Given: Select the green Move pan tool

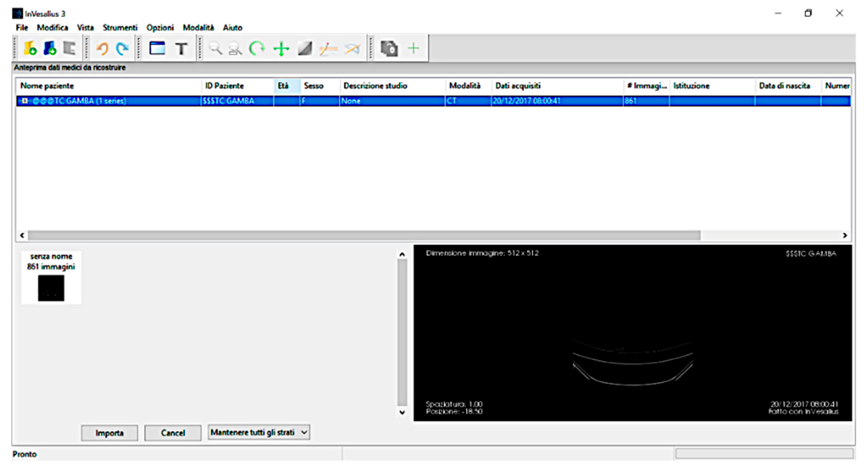Looking at the screenshot, I should pyautogui.click(x=281, y=49).
